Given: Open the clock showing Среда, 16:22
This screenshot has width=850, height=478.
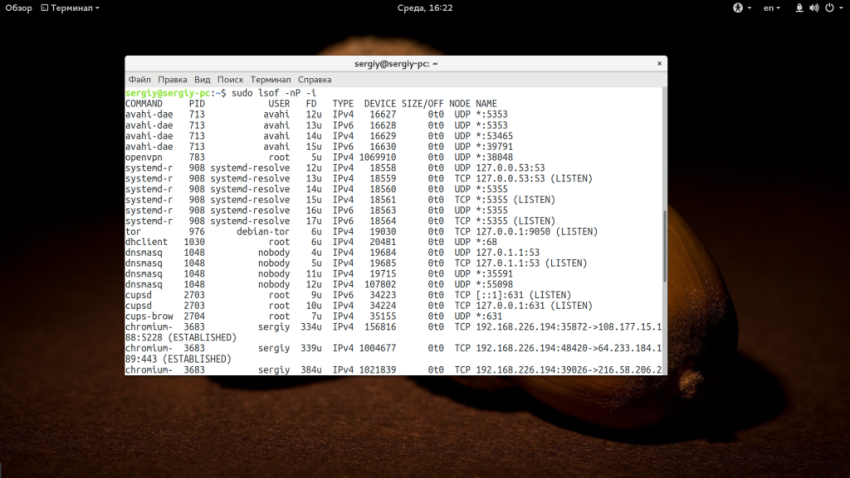Looking at the screenshot, I should tap(424, 8).
